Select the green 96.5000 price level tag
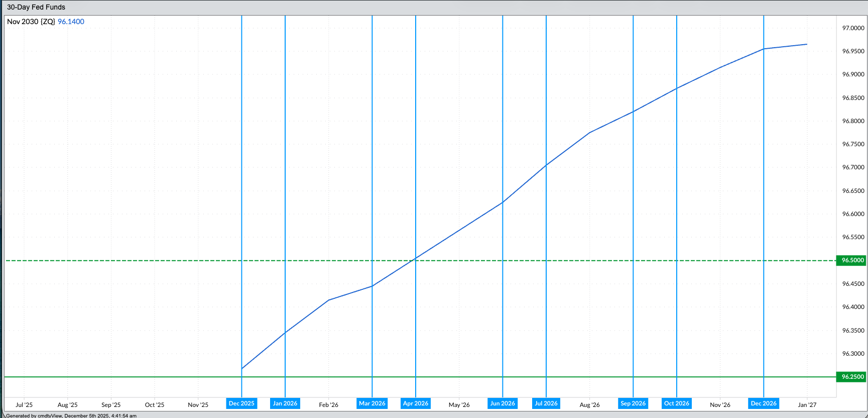The width and height of the screenshot is (868, 418). point(852,260)
